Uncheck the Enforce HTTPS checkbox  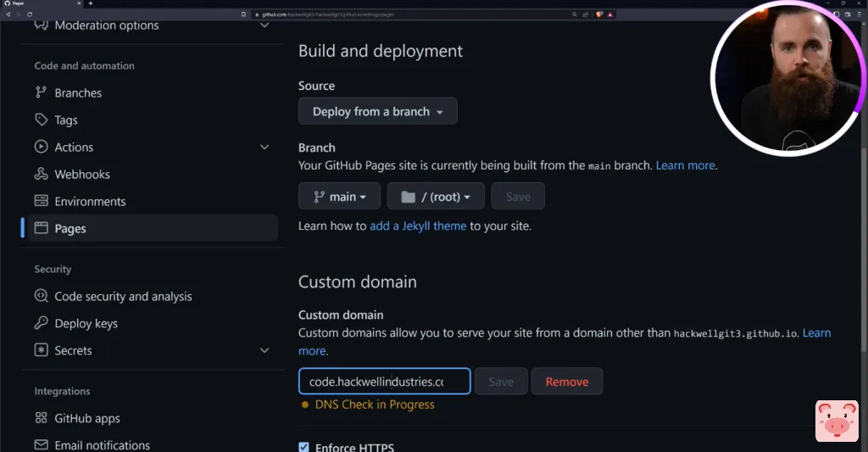click(x=304, y=447)
